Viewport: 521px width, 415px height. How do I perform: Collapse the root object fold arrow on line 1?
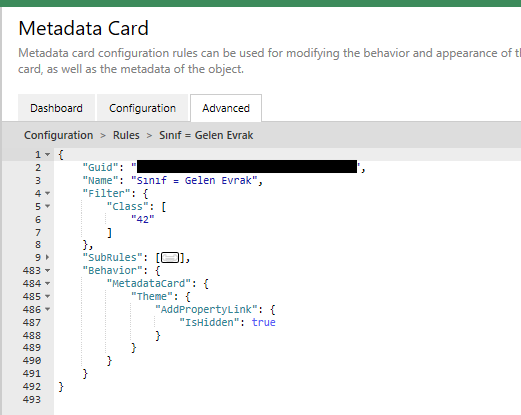pyautogui.click(x=48, y=154)
